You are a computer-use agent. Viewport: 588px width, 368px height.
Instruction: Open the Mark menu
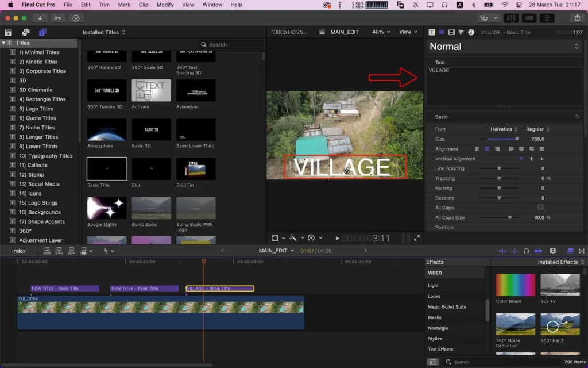click(124, 5)
